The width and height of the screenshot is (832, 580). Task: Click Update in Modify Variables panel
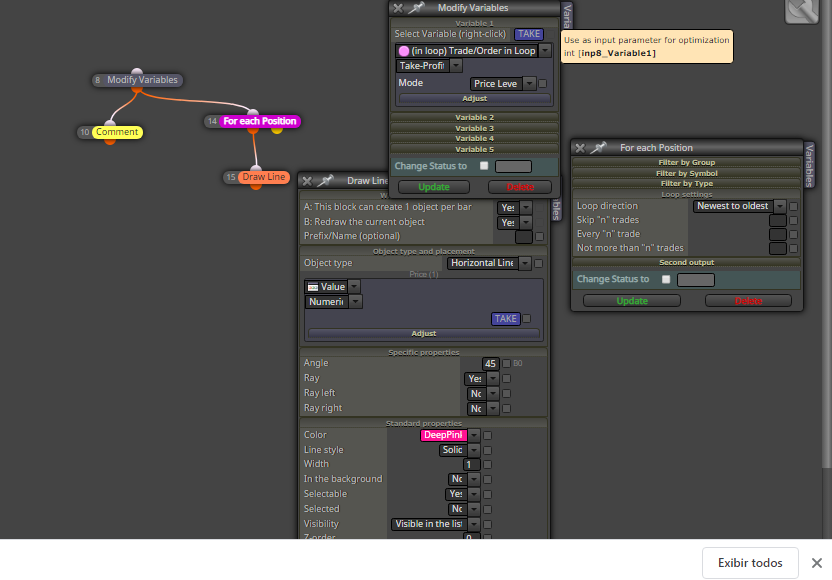coord(434,187)
